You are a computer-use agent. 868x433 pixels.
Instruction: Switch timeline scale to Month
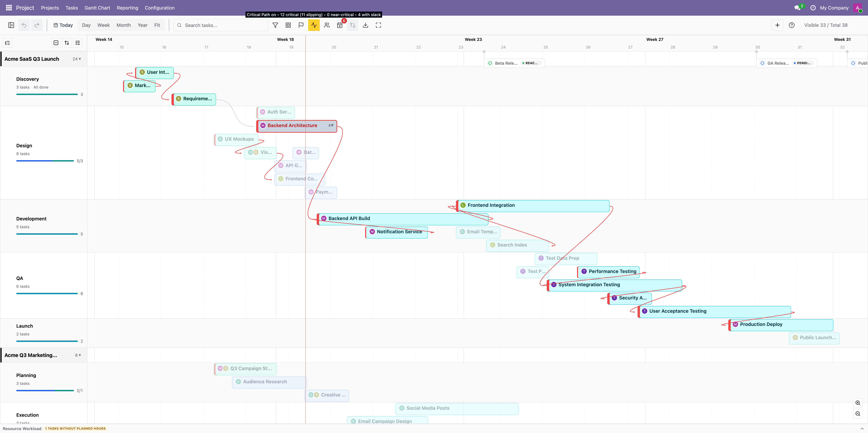[124, 25]
